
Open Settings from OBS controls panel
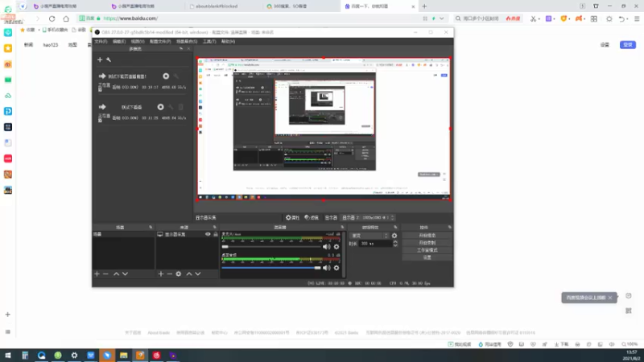click(427, 257)
